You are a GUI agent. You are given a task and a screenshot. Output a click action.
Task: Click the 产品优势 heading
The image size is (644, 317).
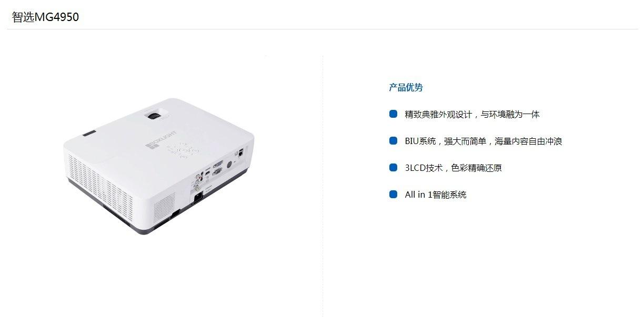406,87
